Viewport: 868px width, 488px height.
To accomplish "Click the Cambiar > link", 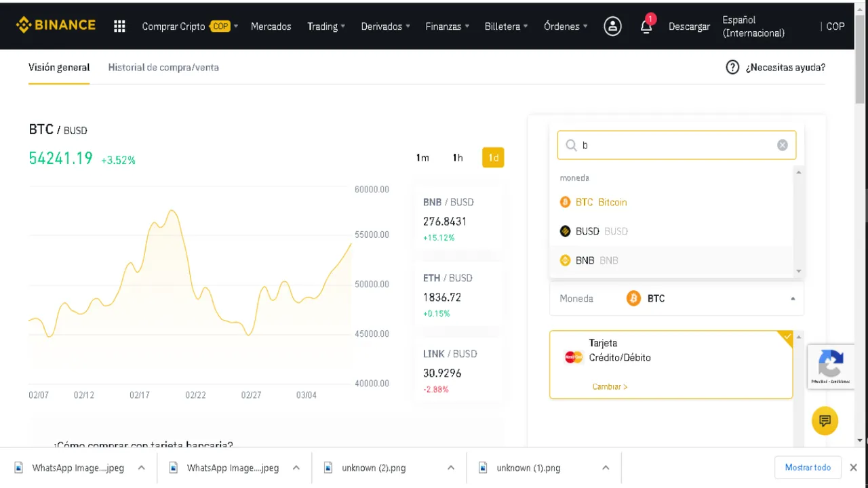I will pos(610,386).
